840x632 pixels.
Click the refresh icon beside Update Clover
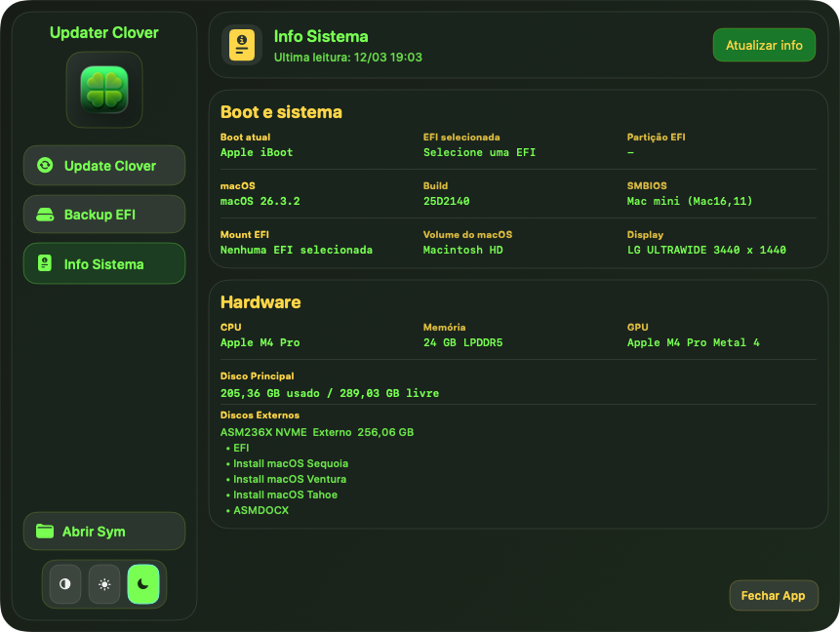(45, 166)
